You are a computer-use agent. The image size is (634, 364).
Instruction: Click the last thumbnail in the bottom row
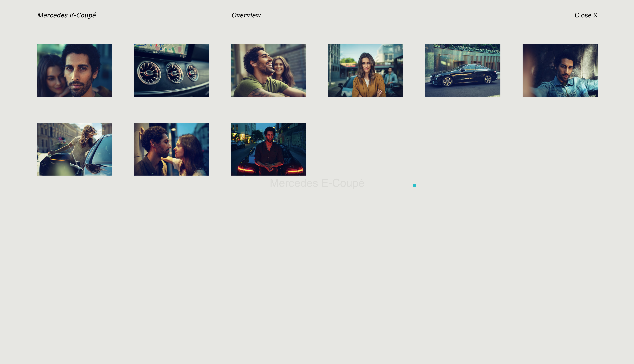click(x=268, y=149)
